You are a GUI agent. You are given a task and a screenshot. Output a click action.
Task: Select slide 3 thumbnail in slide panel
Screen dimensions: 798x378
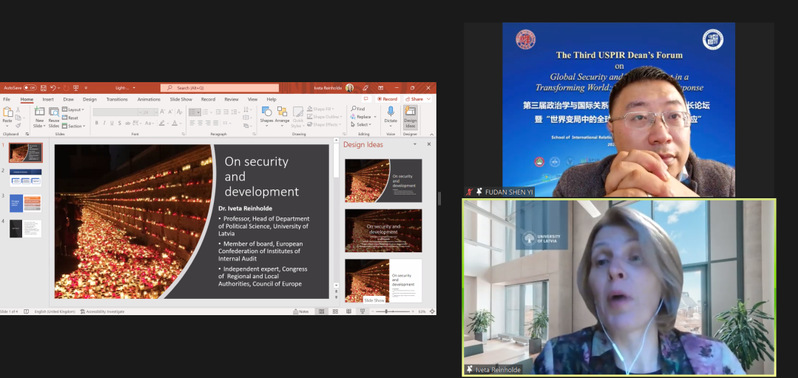[x=25, y=203]
